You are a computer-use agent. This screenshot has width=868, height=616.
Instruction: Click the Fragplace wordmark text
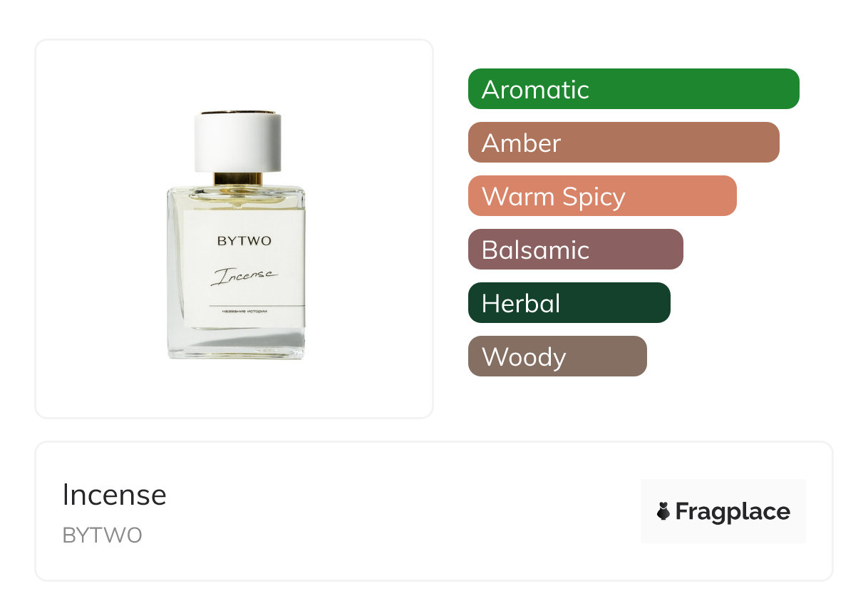pos(733,511)
